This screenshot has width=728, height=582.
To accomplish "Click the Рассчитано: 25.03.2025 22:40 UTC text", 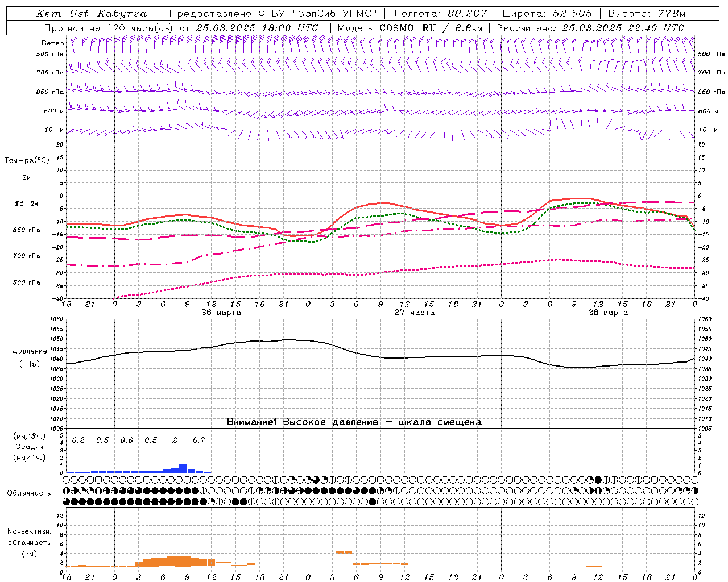I will pyautogui.click(x=590, y=28).
